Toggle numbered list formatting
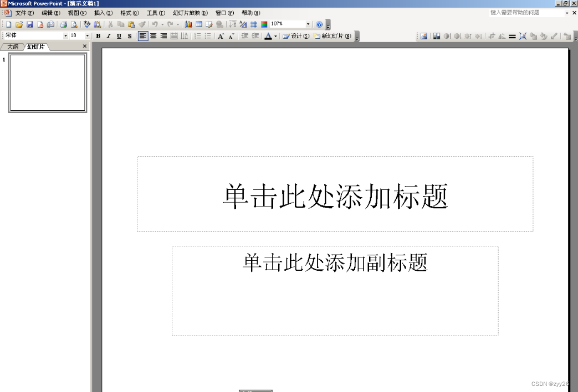The image size is (578, 392). (198, 36)
